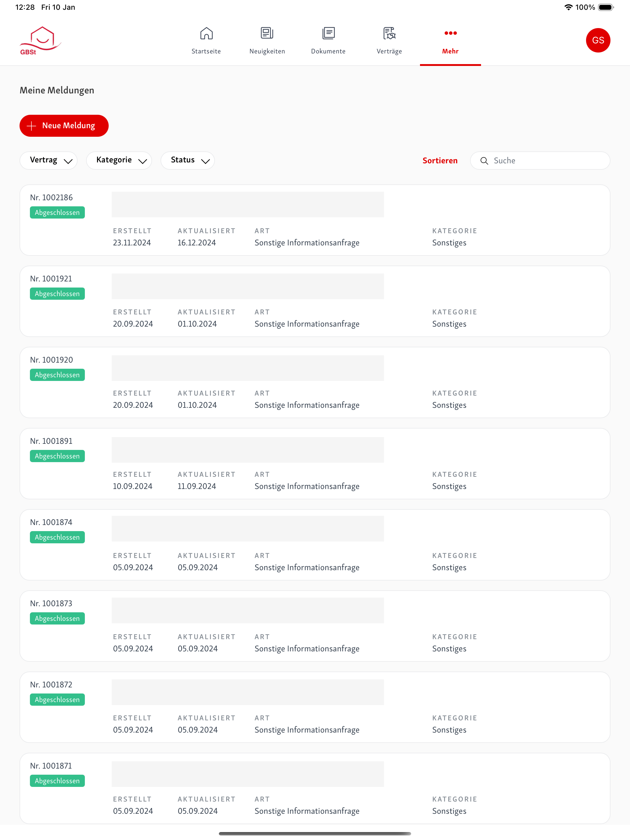Viewport: 630px width, 840px height.
Task: Tap the search magnifier icon
Action: pyautogui.click(x=484, y=161)
